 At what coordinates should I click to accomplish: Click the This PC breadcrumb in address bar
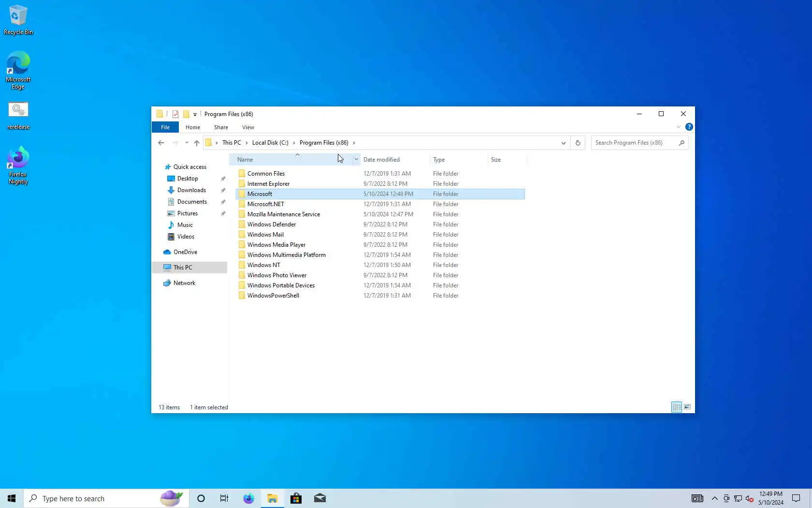232,143
